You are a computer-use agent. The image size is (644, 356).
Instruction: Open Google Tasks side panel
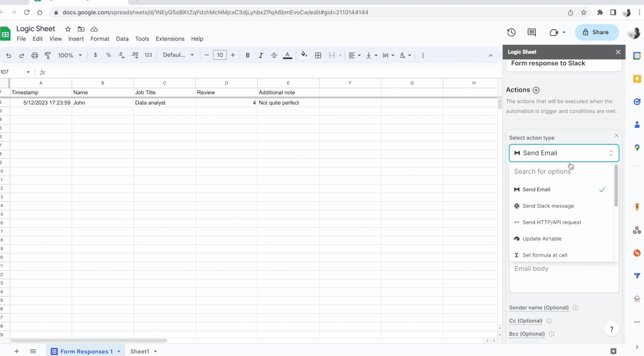(x=637, y=102)
